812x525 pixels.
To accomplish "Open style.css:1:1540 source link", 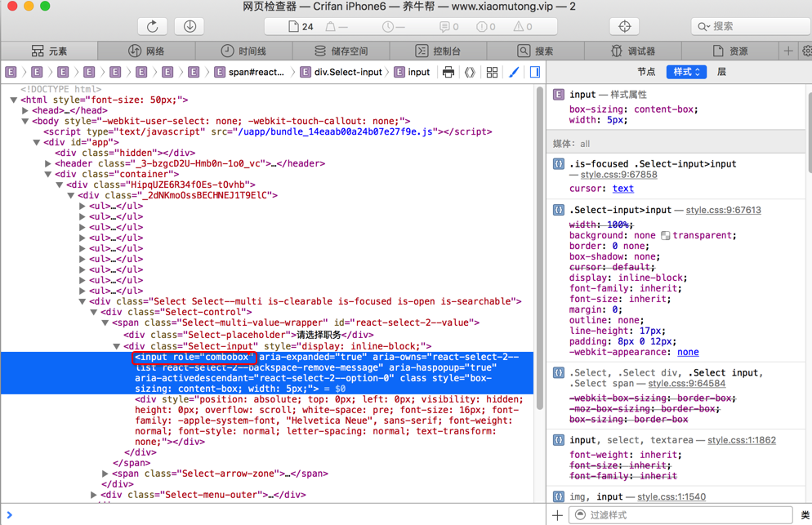I will 671,496.
